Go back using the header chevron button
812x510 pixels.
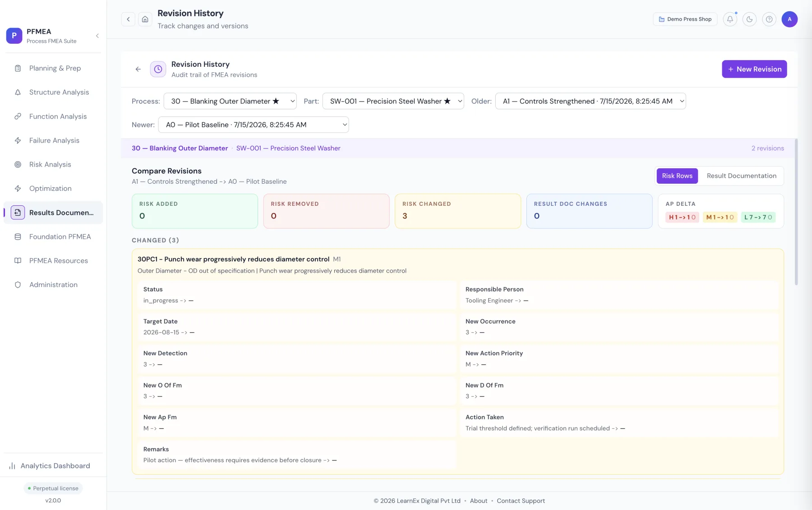tap(128, 19)
